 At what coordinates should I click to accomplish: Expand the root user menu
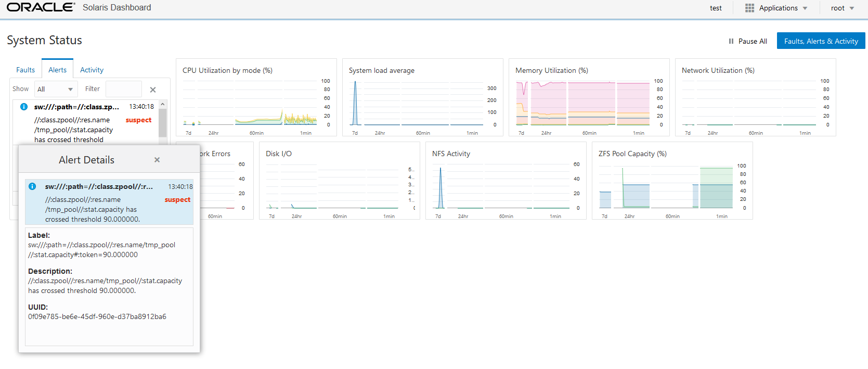843,8
